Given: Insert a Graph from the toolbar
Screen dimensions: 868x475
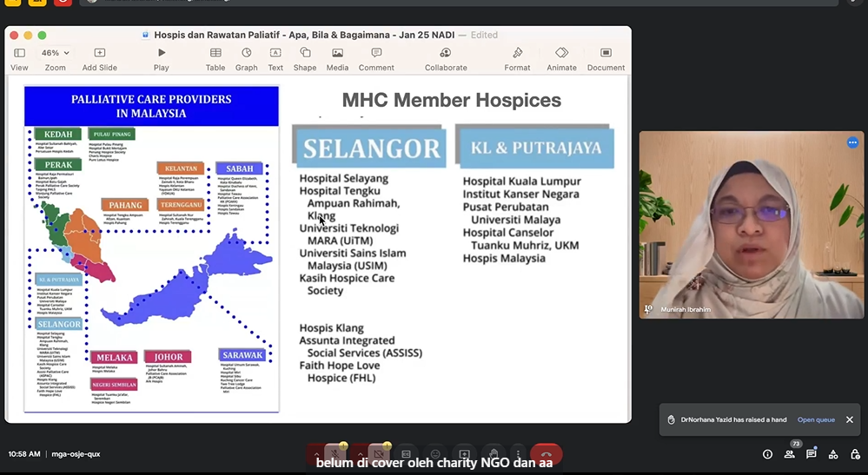Looking at the screenshot, I should 247,53.
